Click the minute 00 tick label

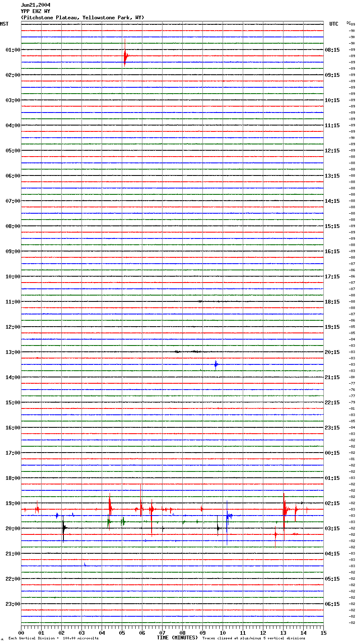(x=21, y=633)
